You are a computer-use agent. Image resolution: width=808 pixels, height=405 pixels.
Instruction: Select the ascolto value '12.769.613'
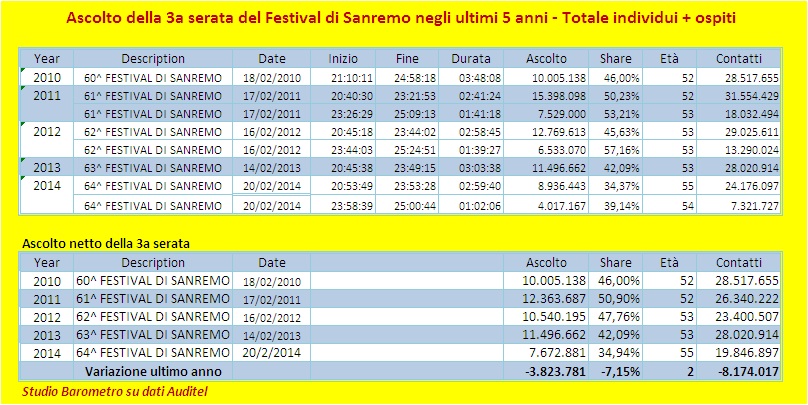coord(559,132)
